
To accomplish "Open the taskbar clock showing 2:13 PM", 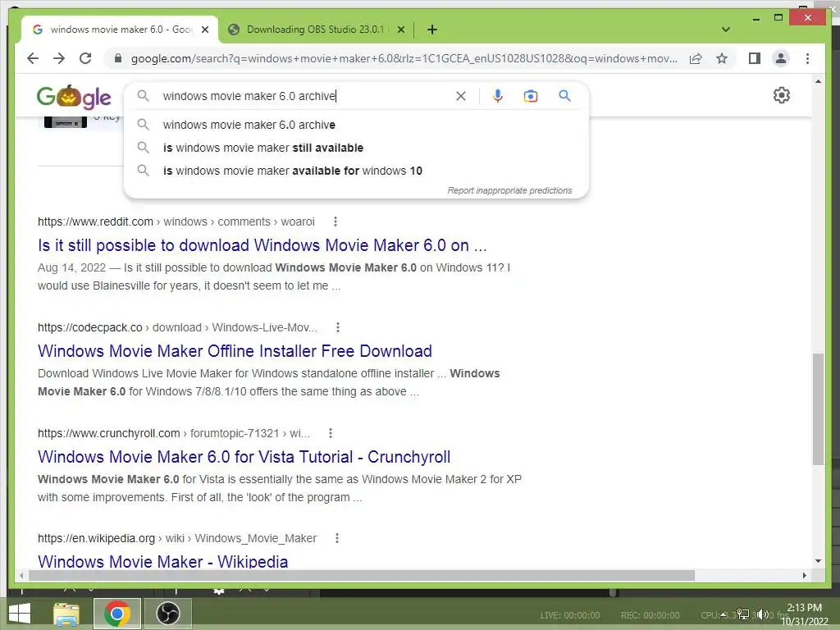I will (804, 614).
